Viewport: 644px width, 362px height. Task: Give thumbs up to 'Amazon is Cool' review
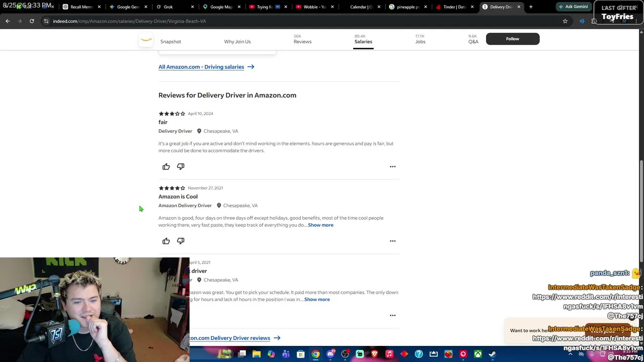(166, 241)
